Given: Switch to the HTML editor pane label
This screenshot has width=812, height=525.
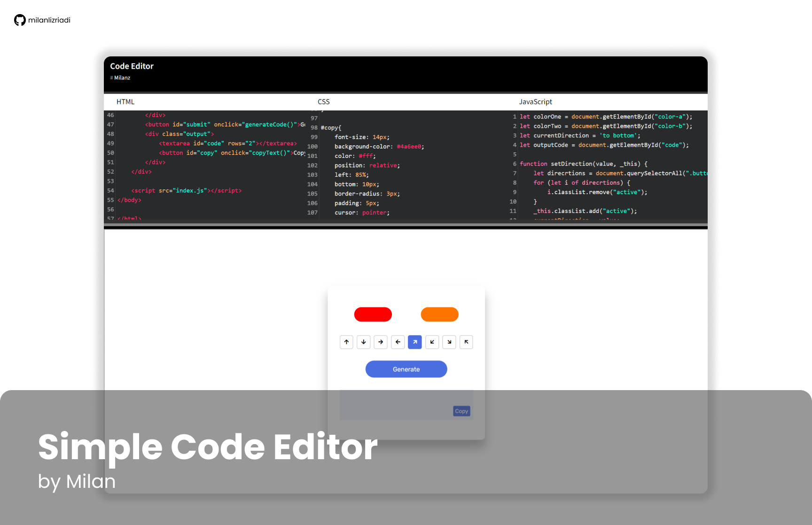Looking at the screenshot, I should click(x=125, y=102).
